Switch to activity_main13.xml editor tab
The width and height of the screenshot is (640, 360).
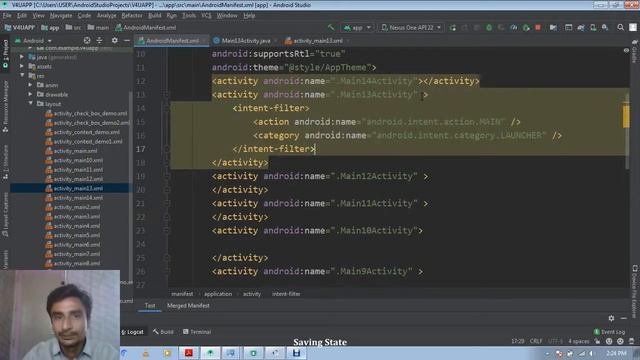pyautogui.click(x=318, y=41)
